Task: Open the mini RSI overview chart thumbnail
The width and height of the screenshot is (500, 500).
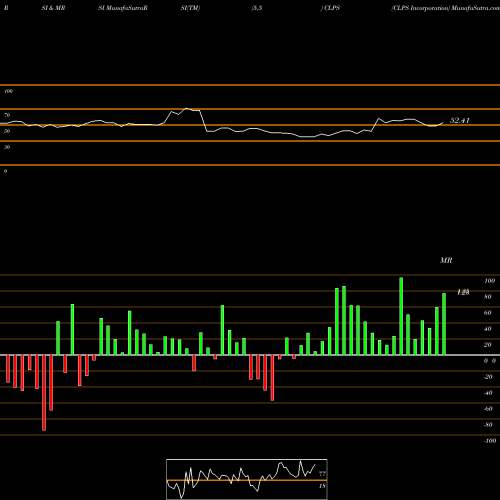Action: click(247, 479)
